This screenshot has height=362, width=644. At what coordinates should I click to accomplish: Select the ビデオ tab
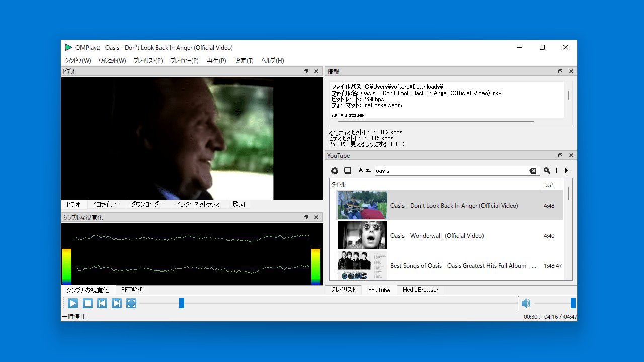pyautogui.click(x=73, y=204)
